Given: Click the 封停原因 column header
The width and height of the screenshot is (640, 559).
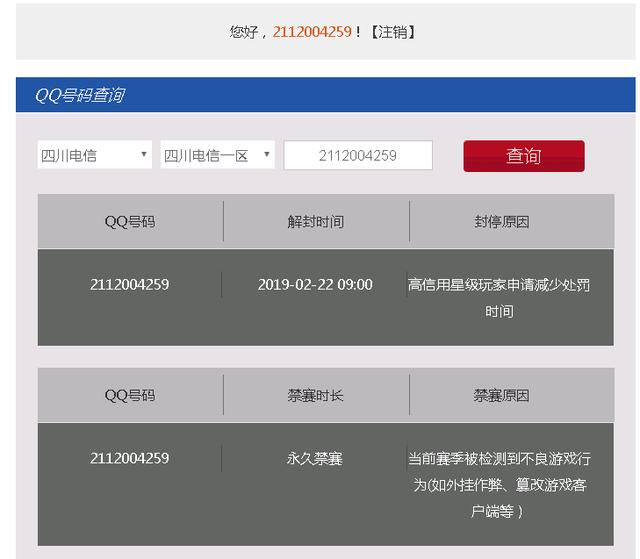Looking at the screenshot, I should tap(502, 222).
